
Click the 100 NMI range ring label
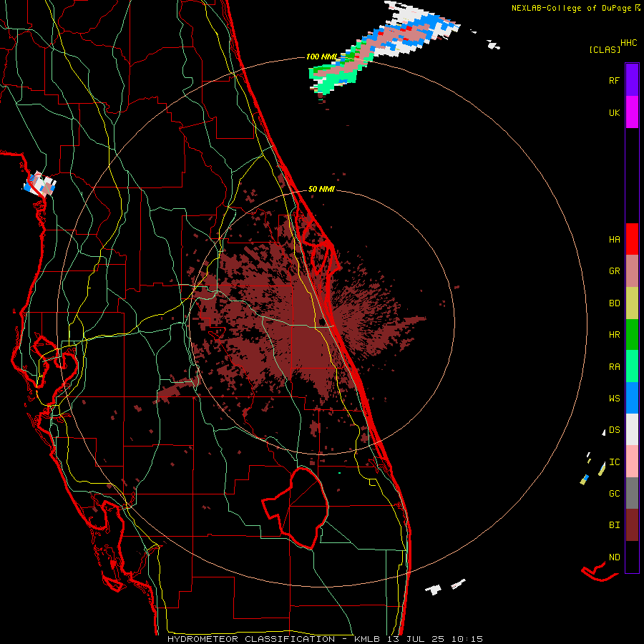click(x=321, y=57)
